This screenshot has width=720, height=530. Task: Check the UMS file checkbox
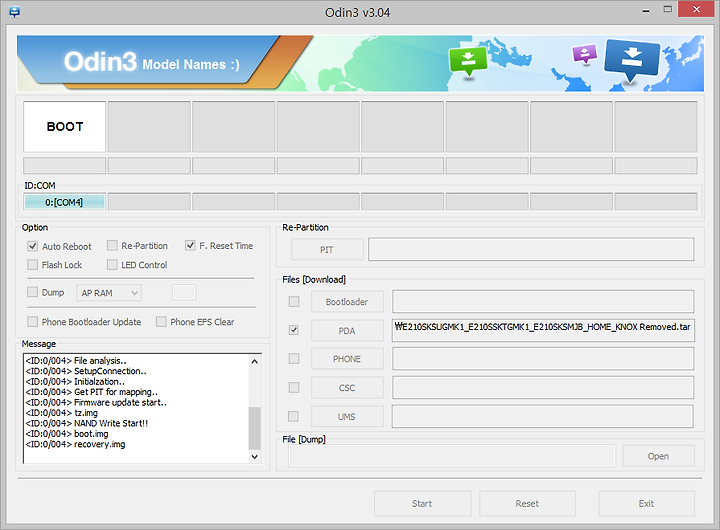pyautogui.click(x=293, y=416)
